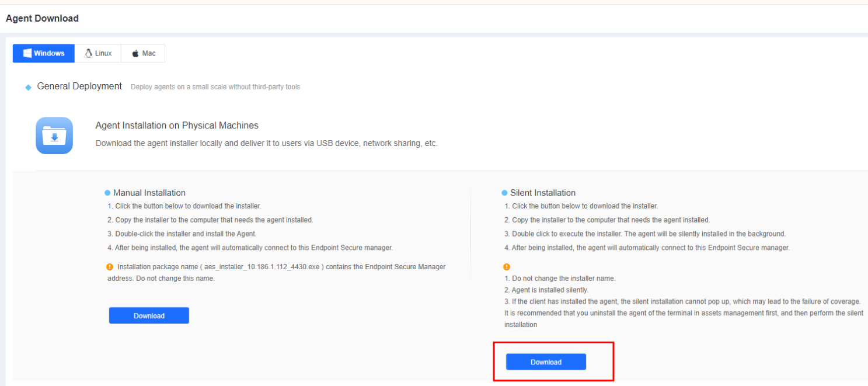Click the orange warning icon under Silent Installation

[x=507, y=267]
